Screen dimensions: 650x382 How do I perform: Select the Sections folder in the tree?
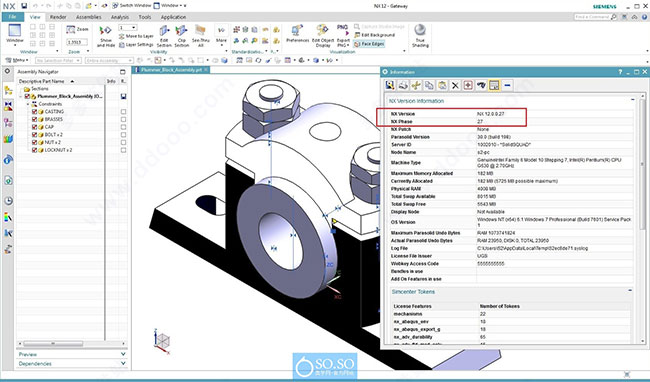click(36, 89)
